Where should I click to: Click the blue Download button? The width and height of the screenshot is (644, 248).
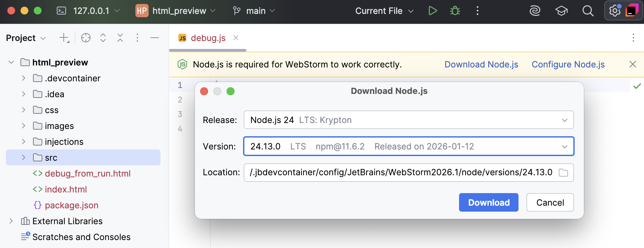click(488, 202)
